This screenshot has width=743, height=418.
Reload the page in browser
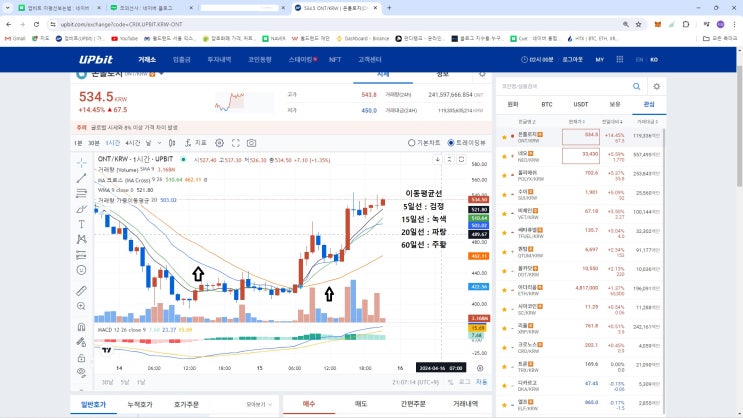click(x=36, y=24)
